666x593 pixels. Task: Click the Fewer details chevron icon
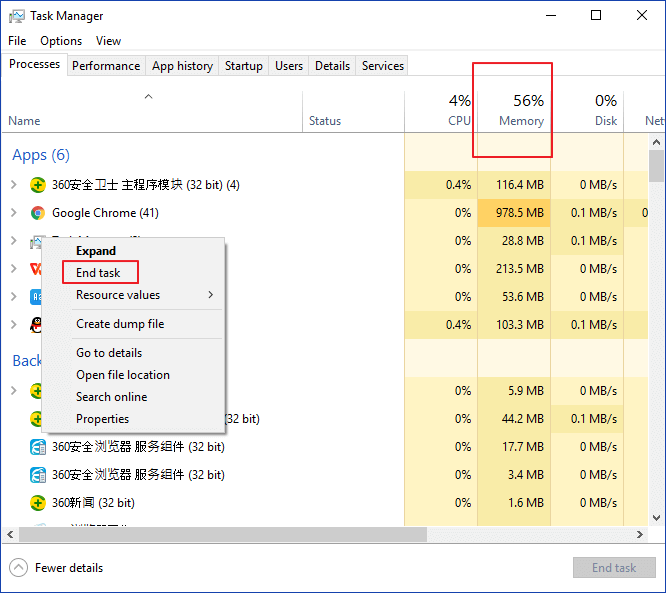(x=18, y=568)
